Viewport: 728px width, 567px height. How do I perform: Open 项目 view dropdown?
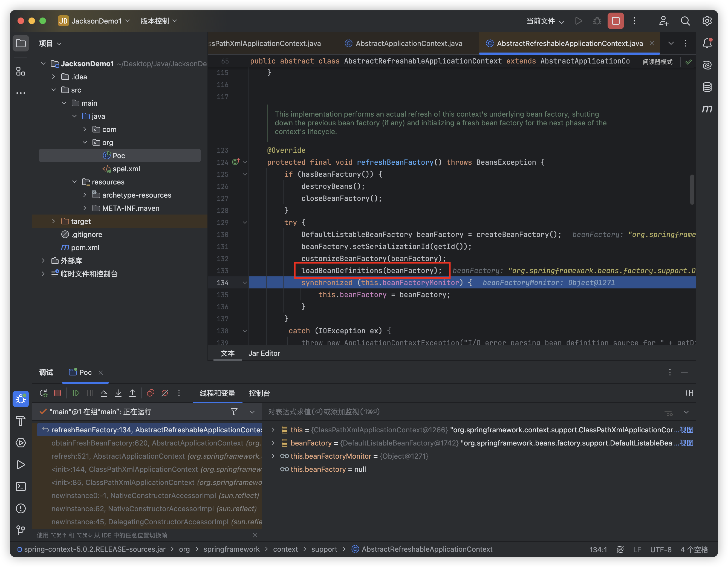pos(50,43)
